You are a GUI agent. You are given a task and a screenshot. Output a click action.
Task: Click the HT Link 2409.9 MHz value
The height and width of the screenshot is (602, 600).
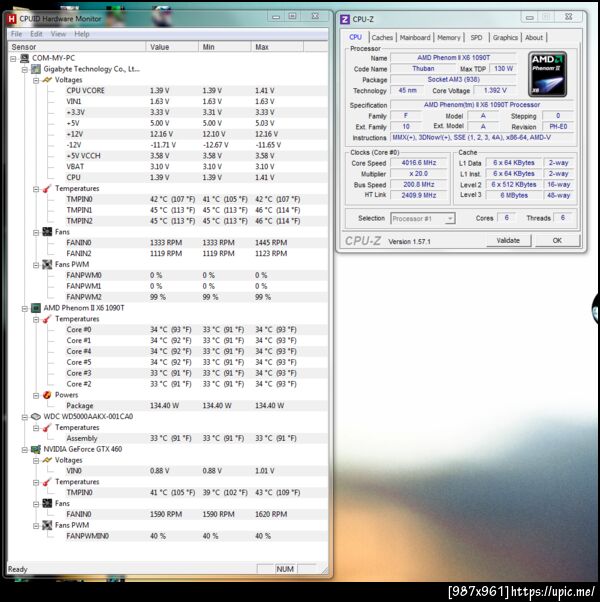[x=419, y=195]
